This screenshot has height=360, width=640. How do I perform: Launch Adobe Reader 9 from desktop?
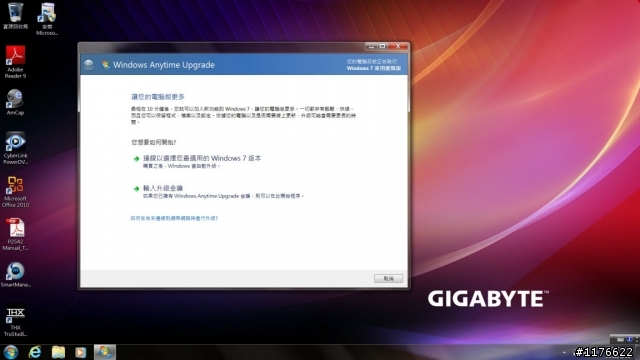(16, 62)
